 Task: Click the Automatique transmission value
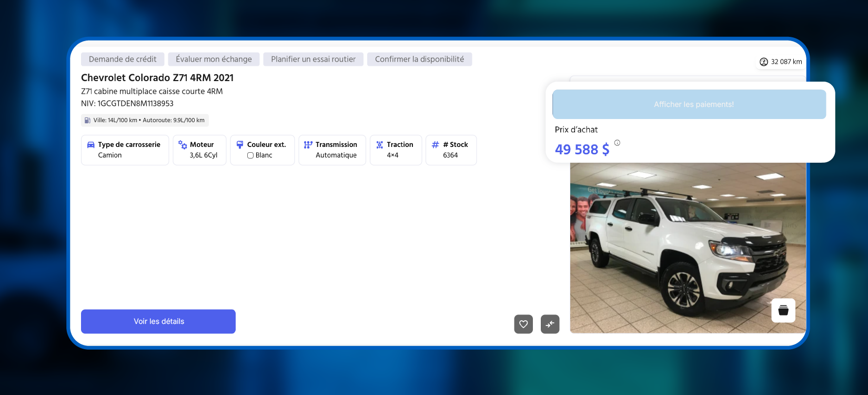pos(336,155)
